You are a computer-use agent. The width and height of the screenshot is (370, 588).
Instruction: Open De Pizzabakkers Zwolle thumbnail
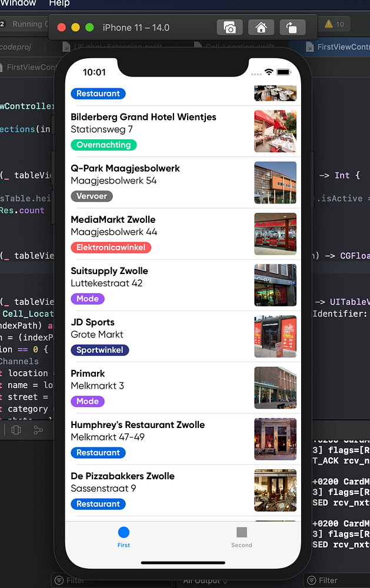(x=275, y=490)
